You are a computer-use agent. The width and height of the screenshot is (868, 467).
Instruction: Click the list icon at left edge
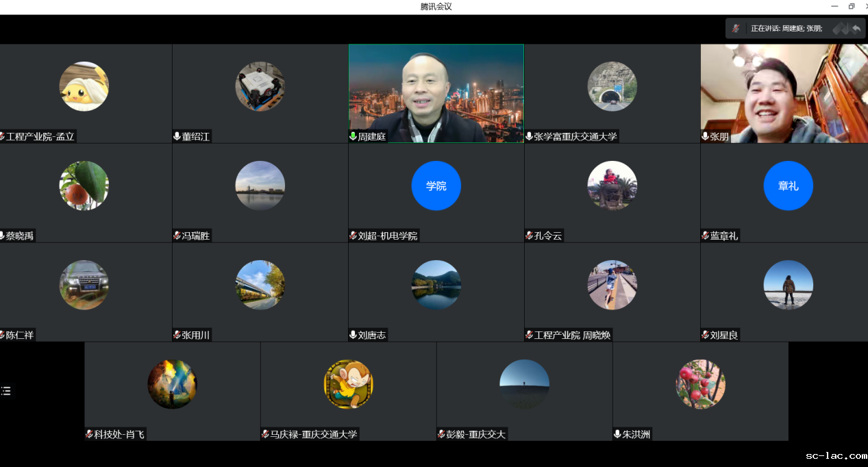(x=5, y=391)
